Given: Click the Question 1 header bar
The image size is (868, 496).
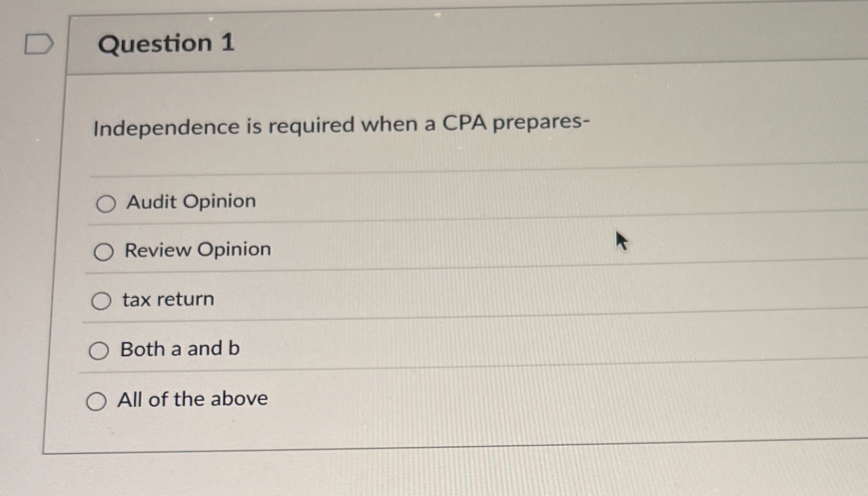Looking at the screenshot, I should [423, 43].
